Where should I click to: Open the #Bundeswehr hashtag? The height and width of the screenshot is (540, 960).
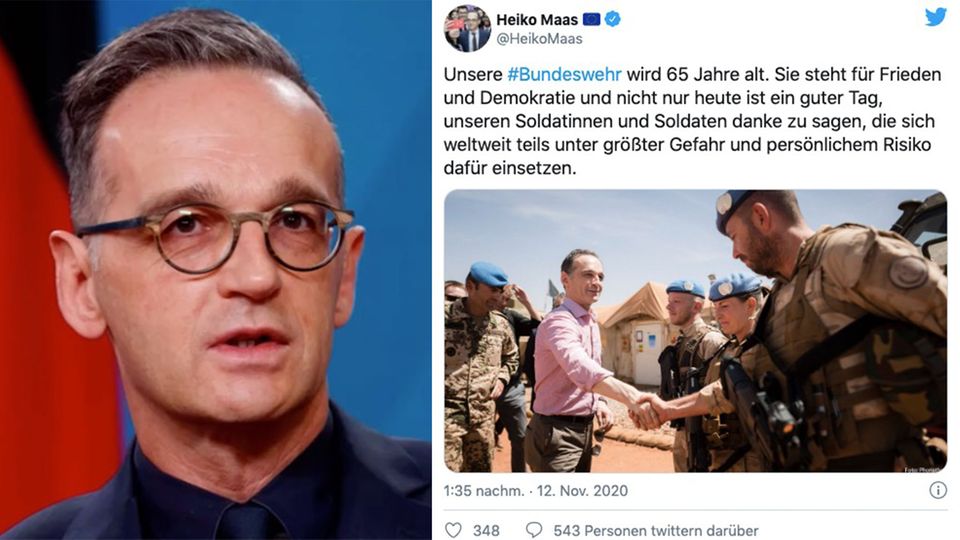pyautogui.click(x=564, y=75)
